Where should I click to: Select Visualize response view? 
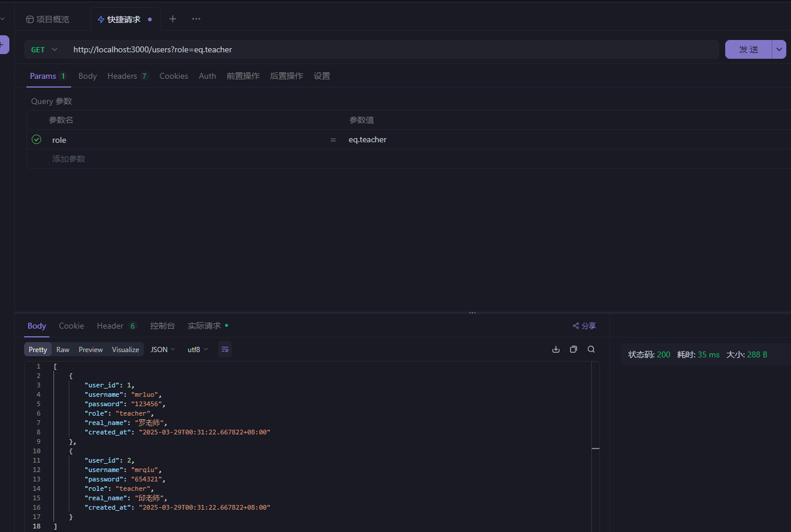click(125, 349)
